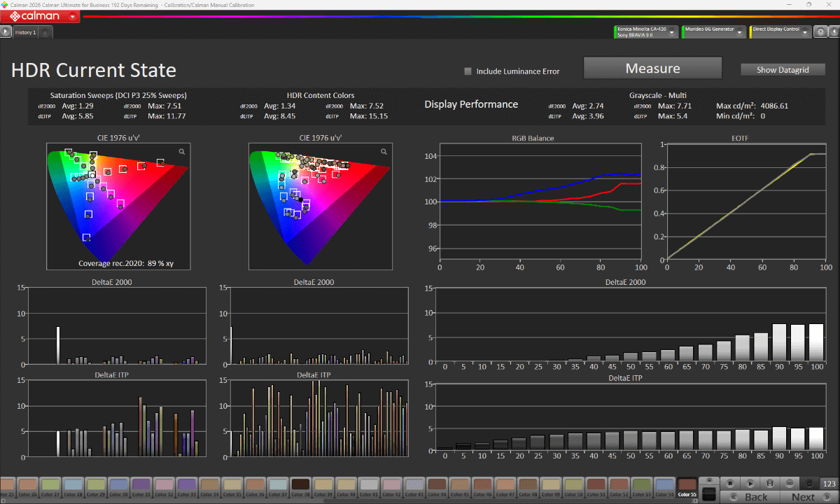Image resolution: width=840 pixels, height=504 pixels.
Task: Select Color 44 swatch
Action: (437, 486)
